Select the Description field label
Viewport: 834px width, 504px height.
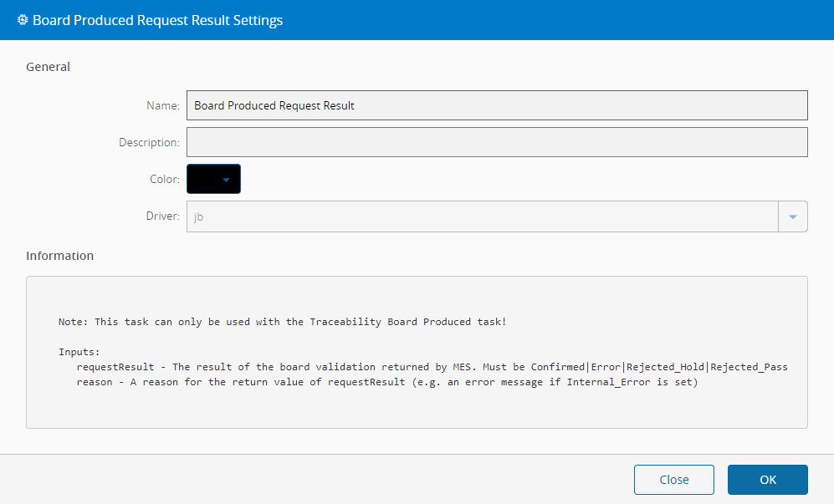[x=149, y=142]
